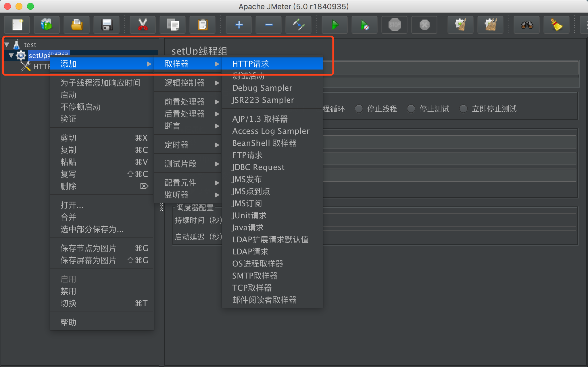Image resolution: width=588 pixels, height=367 pixels.
Task: Save the test plan with floppy icon
Action: tap(107, 25)
